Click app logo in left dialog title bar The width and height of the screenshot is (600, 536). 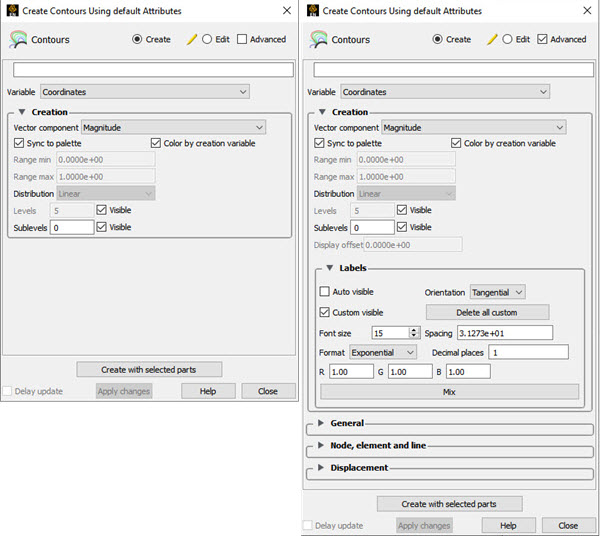(13, 10)
